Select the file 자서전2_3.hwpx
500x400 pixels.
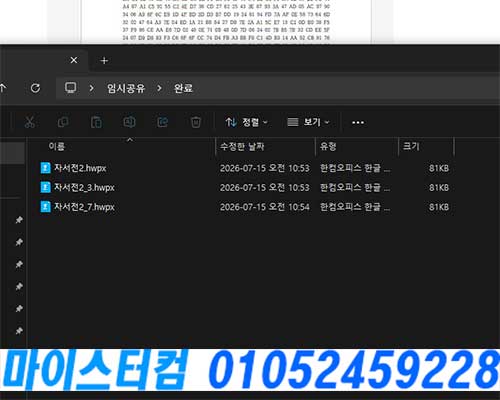pos(84,187)
